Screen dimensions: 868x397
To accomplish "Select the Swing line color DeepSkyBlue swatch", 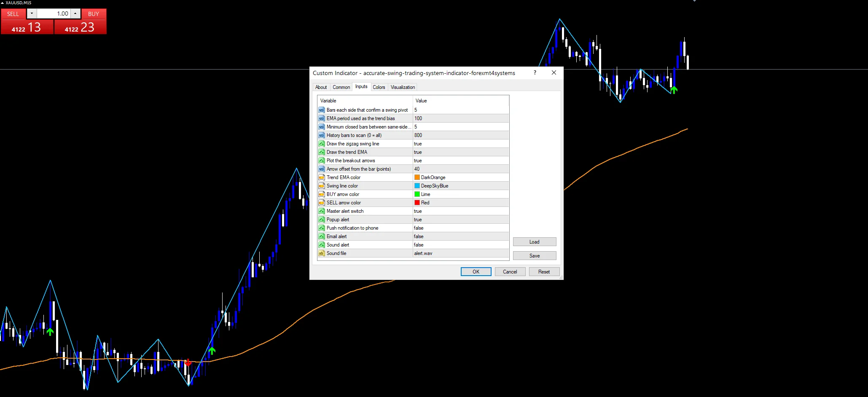I will (x=417, y=186).
